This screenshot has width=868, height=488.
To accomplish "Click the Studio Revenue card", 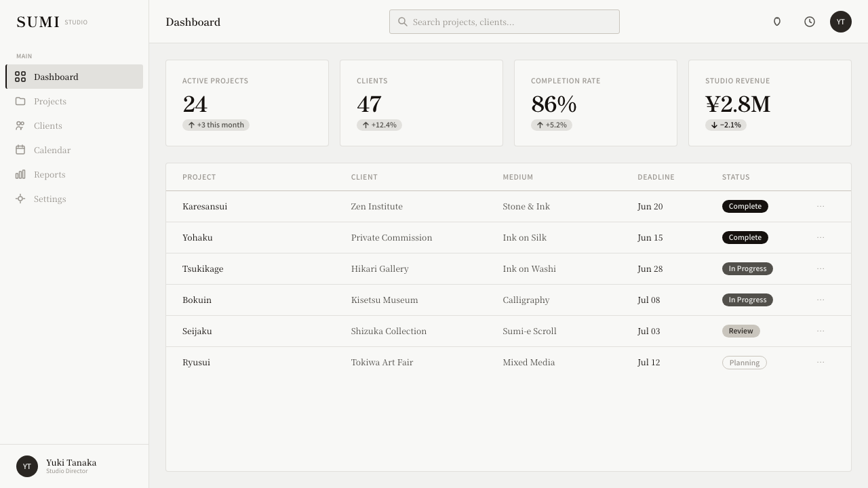I will coord(770,103).
